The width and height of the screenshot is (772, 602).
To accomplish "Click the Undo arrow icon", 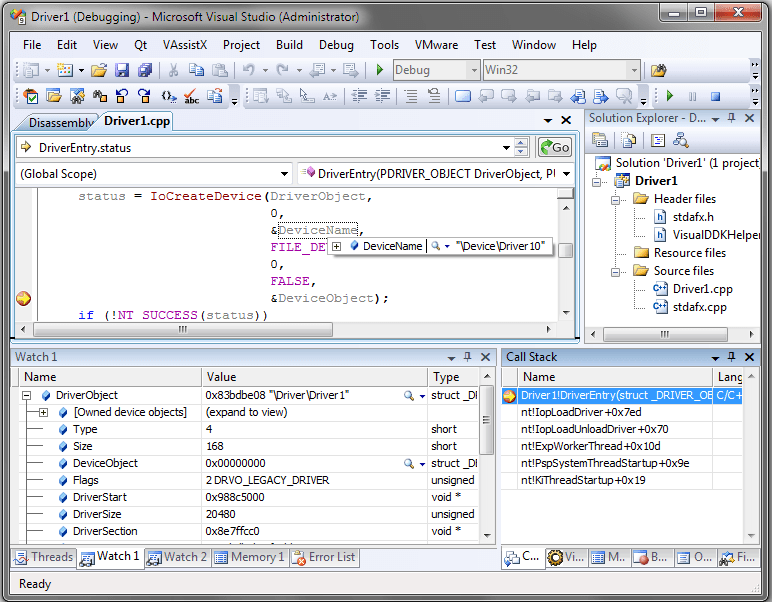I will click(249, 70).
